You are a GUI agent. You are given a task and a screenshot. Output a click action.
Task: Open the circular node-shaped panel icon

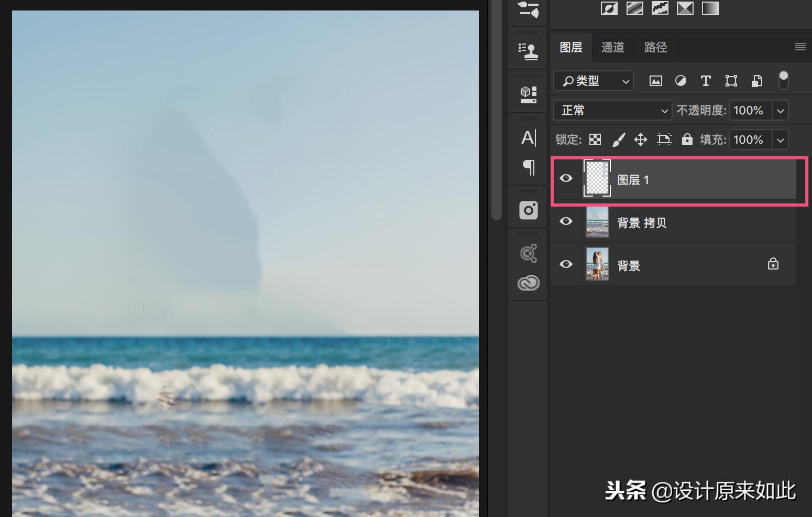coord(528,253)
